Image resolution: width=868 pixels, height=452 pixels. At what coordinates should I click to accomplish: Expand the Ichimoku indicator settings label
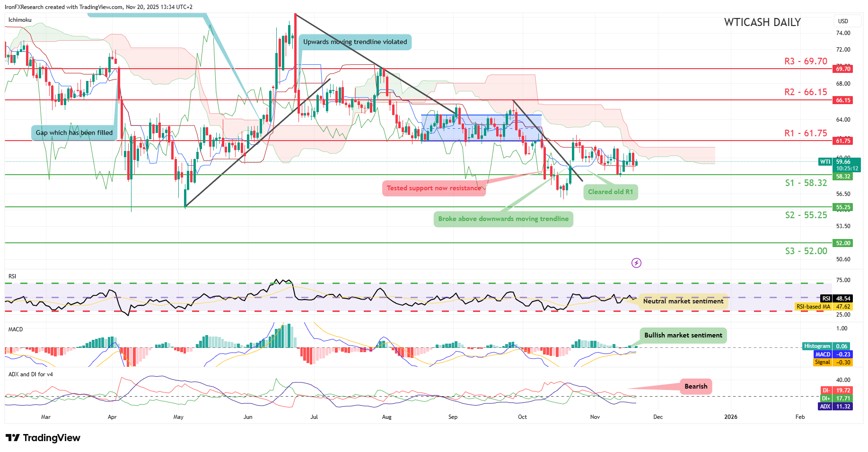point(19,20)
